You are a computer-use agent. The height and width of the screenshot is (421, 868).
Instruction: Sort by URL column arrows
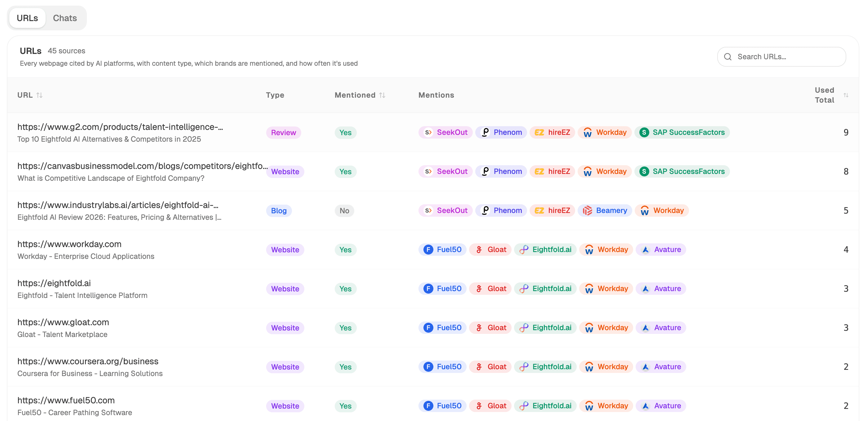pos(39,95)
